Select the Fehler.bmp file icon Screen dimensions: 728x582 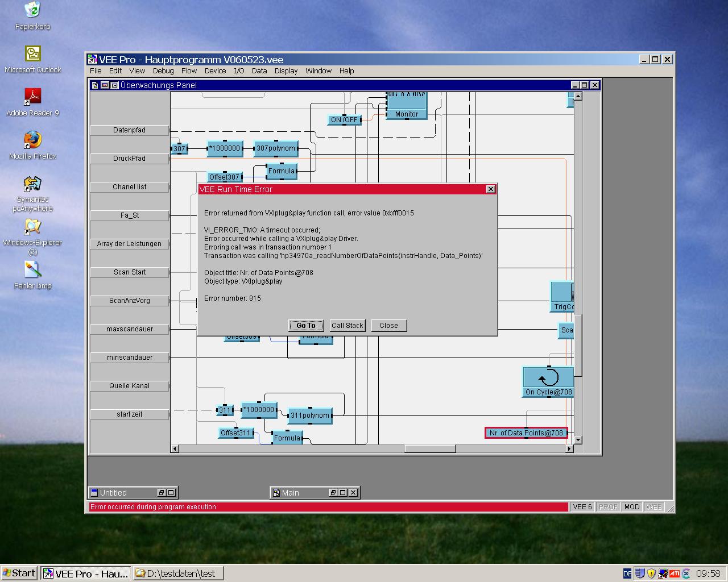(33, 271)
